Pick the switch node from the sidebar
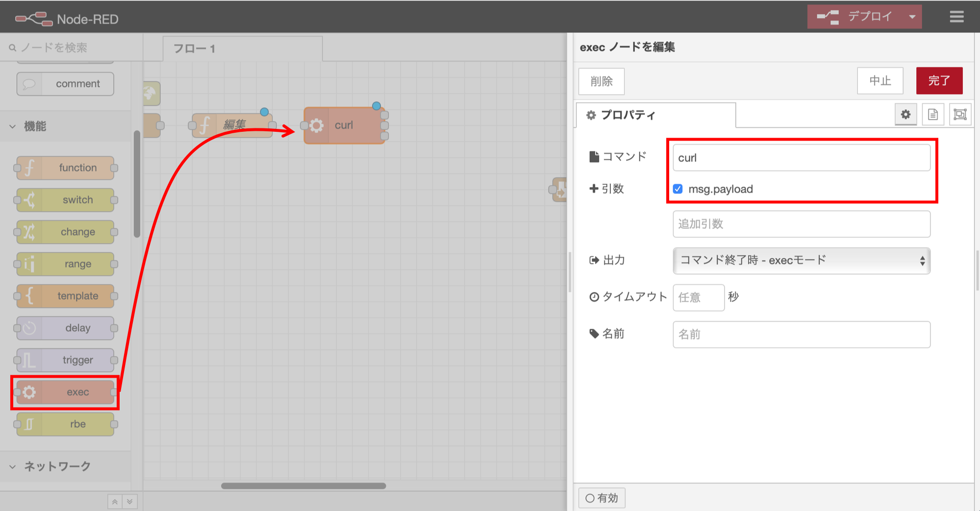The image size is (980, 511). (65, 200)
